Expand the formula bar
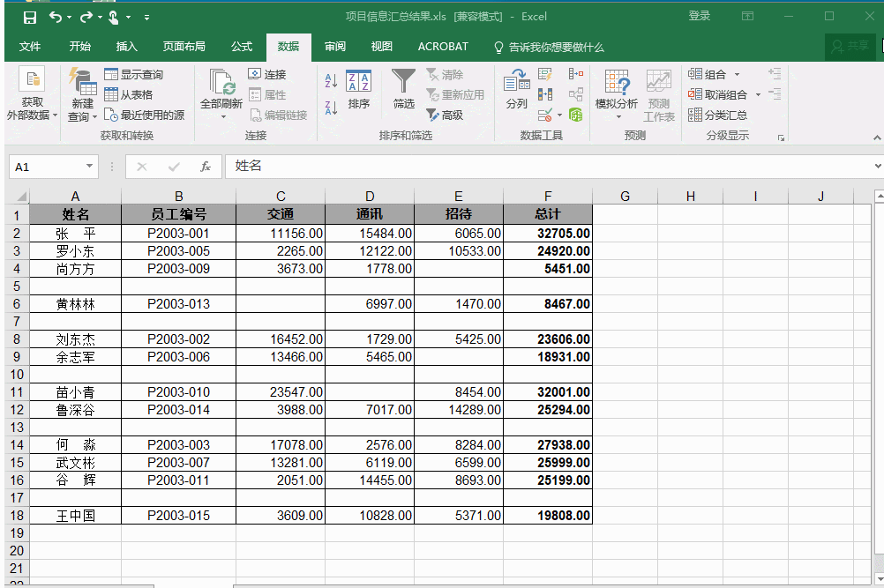The width and height of the screenshot is (884, 588). point(877,166)
